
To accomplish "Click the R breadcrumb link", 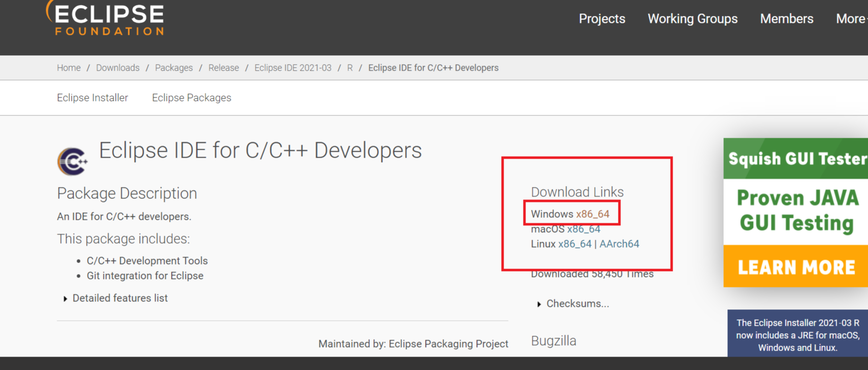I will (x=350, y=68).
